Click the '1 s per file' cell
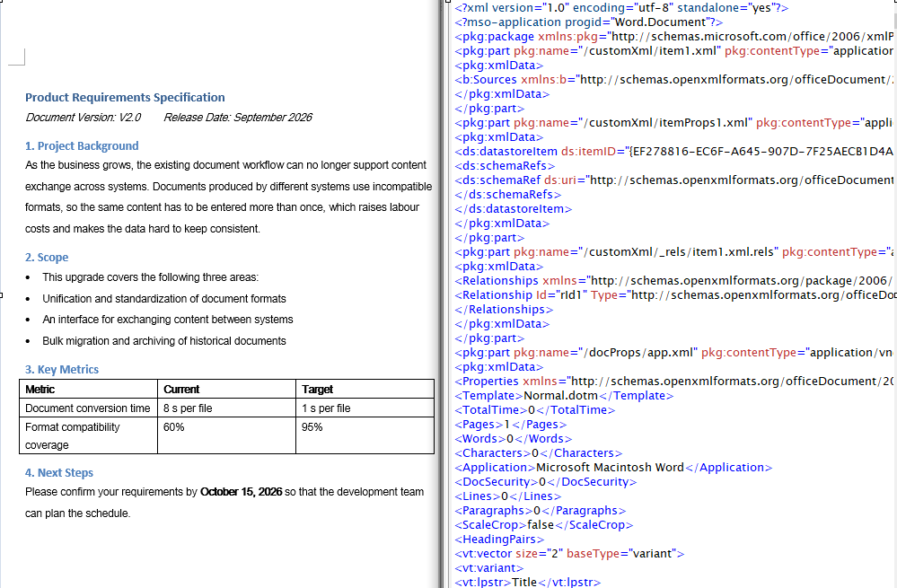Screen dimensions: 897x588 click(x=365, y=408)
